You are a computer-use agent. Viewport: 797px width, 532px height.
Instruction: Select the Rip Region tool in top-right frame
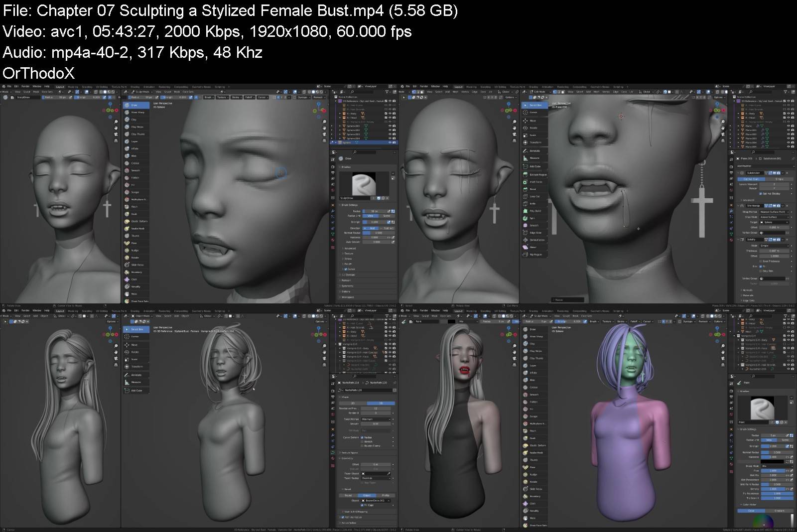point(534,255)
